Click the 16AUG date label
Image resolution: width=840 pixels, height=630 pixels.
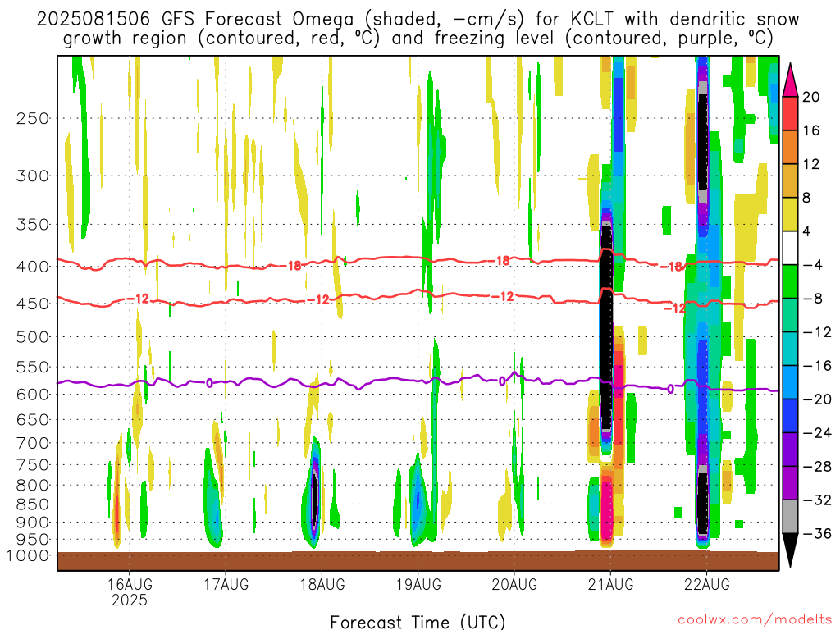[129, 584]
